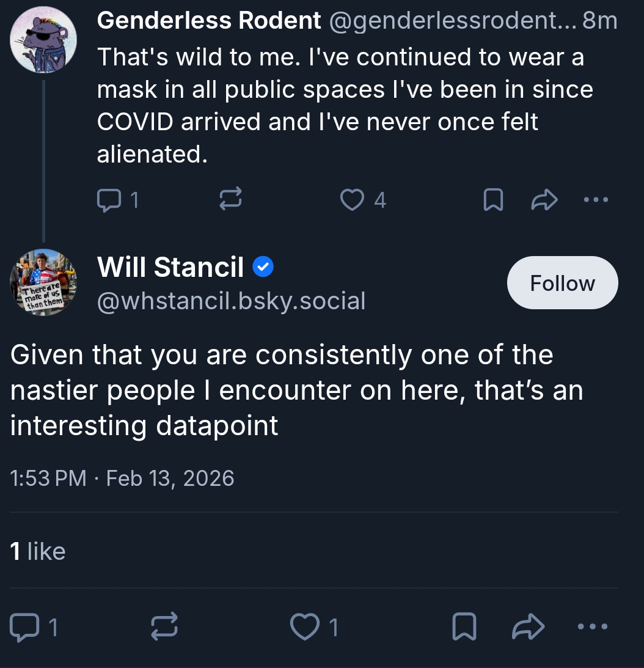Open the @whstancil.bsky.social handle
The image size is (644, 668).
231,301
